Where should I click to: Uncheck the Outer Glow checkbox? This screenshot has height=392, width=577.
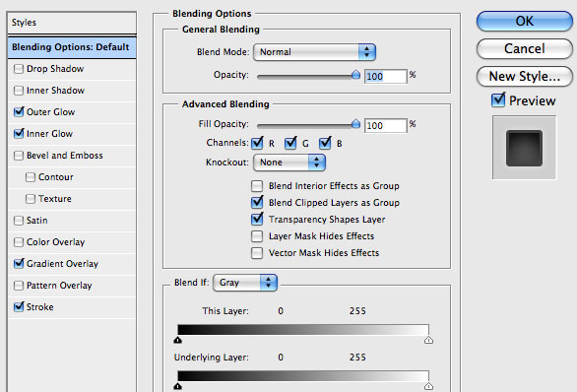pos(19,112)
